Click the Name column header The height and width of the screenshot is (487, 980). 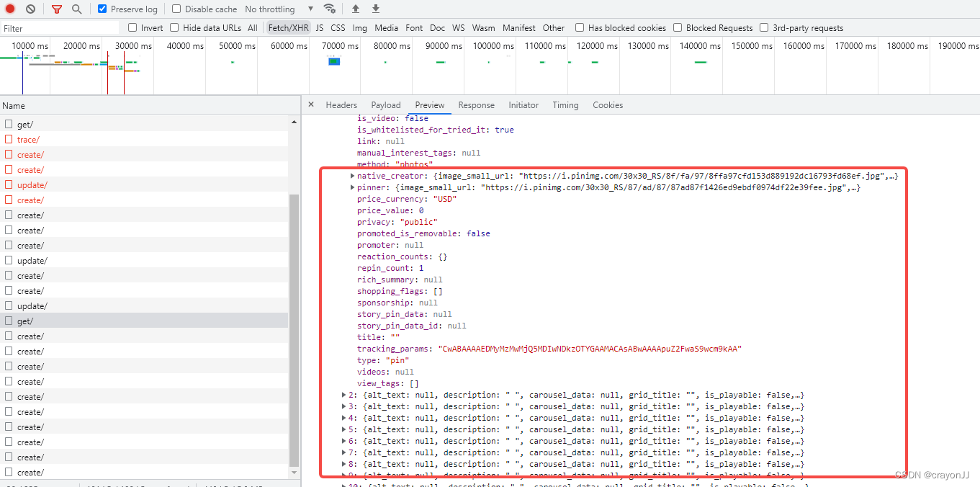150,105
